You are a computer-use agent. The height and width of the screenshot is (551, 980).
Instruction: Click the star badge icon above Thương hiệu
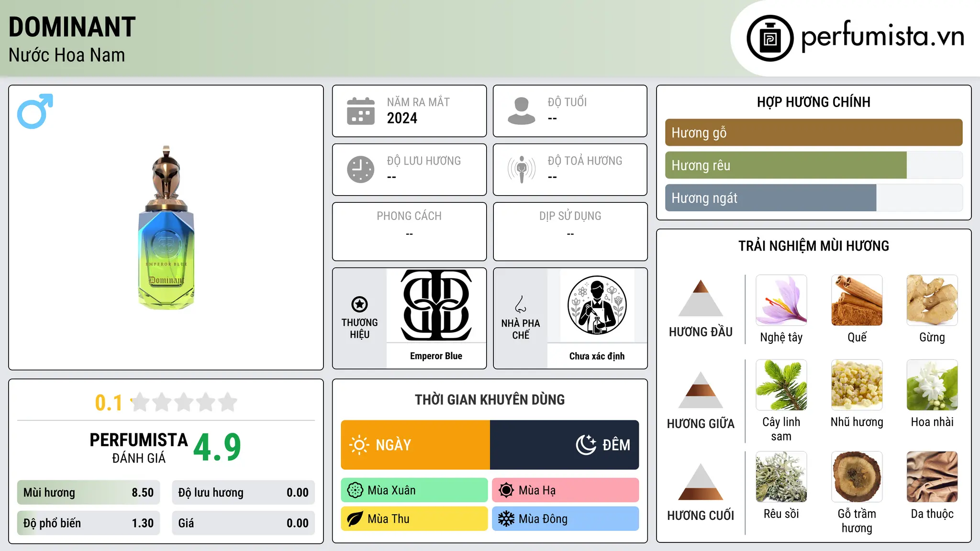[359, 304]
